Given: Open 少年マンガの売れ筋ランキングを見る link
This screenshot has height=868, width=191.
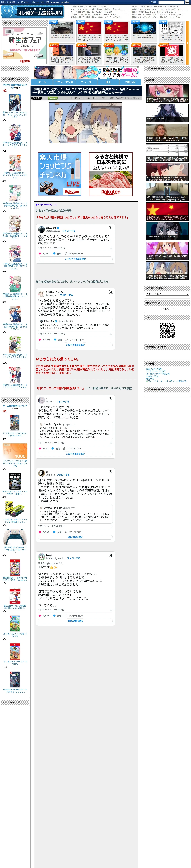Looking at the screenshot, I should coord(15,86).
